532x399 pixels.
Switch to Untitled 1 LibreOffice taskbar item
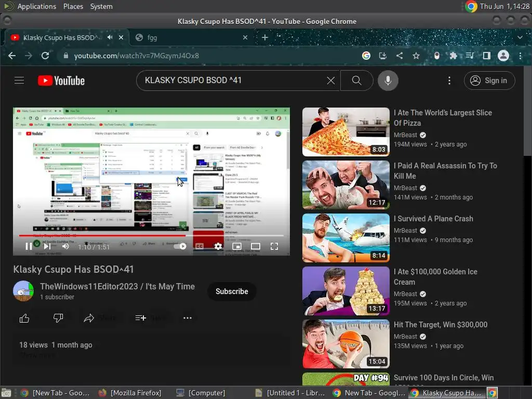click(x=290, y=393)
